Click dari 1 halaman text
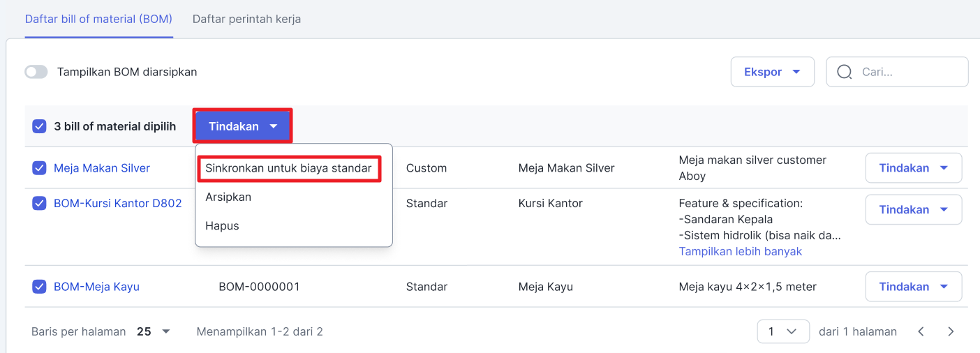Viewport: 980px width, 353px height. 858,332
